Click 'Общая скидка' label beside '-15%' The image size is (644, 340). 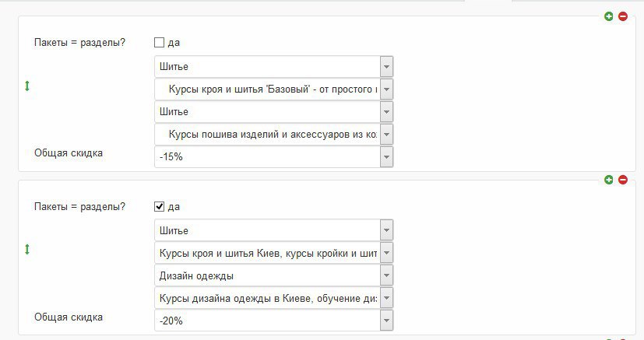coord(69,153)
